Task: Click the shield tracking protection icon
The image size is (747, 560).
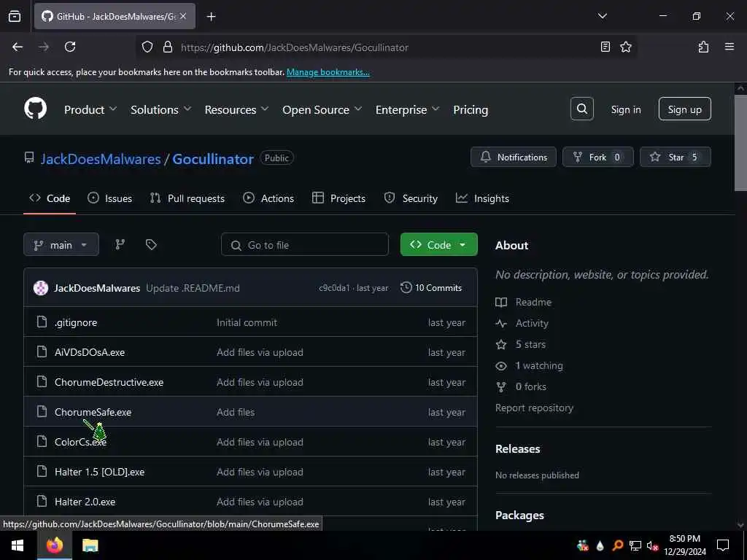Action: [x=147, y=47]
